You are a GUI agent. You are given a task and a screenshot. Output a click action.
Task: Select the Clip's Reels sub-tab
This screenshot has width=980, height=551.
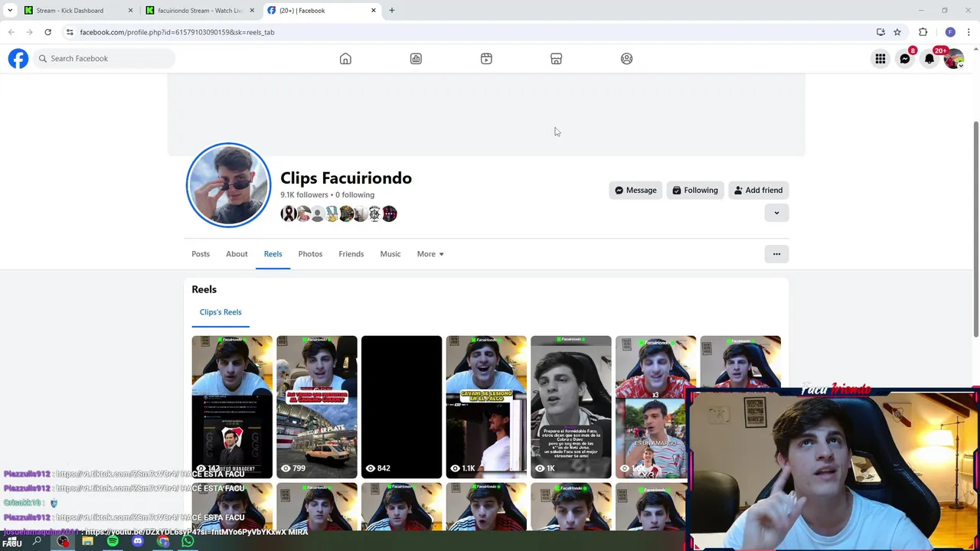click(220, 312)
